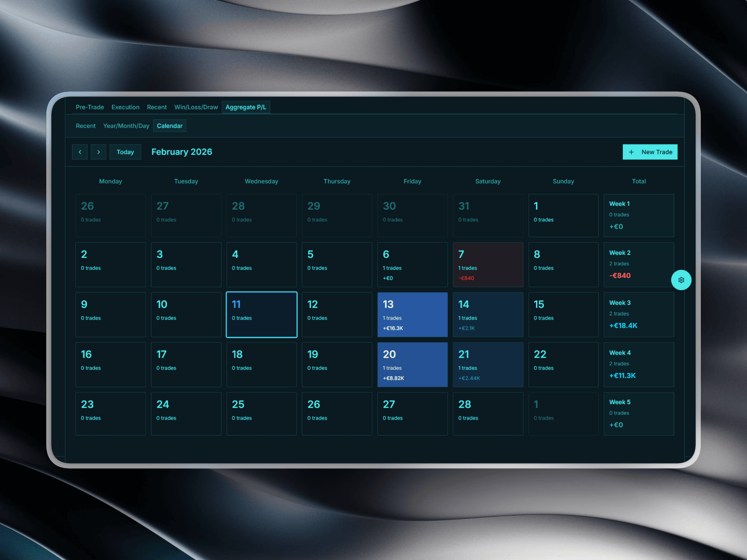Click the New Trade button
Viewport: 747px width, 560px height.
click(x=650, y=152)
